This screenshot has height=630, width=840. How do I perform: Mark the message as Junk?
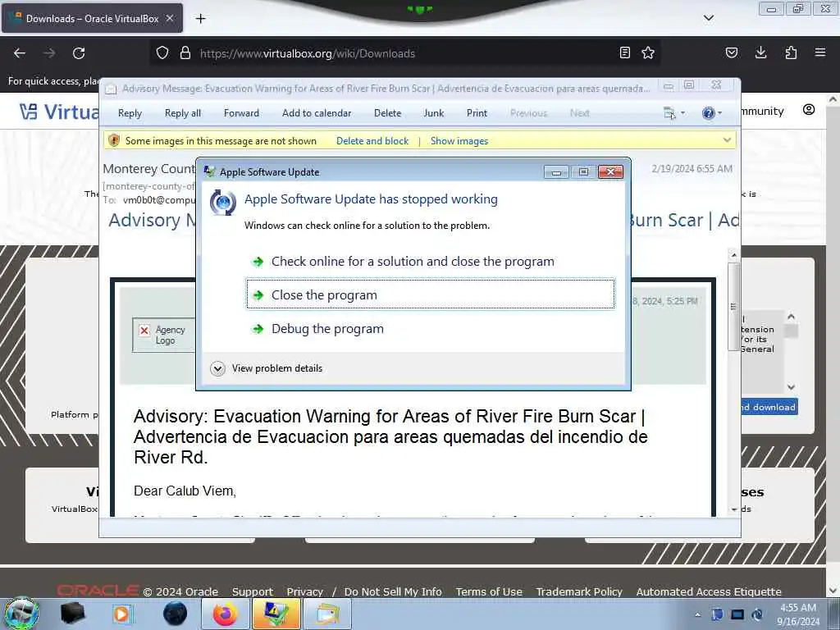[433, 113]
